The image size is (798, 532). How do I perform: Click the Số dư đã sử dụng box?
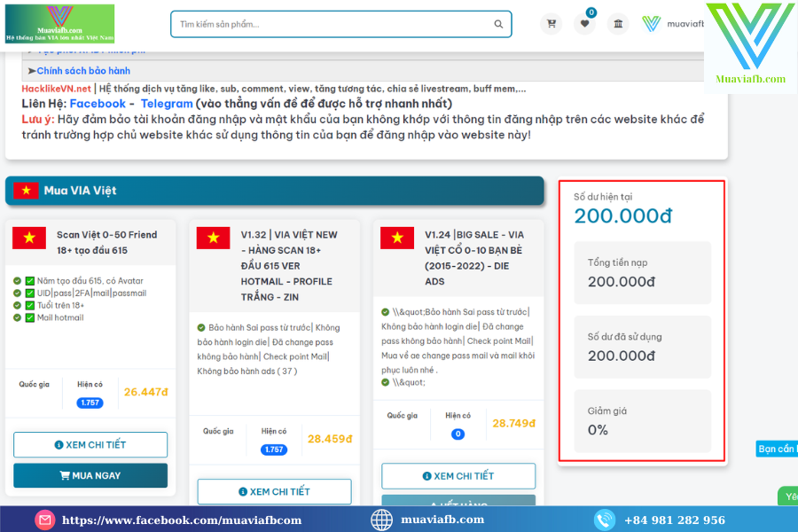(x=642, y=347)
